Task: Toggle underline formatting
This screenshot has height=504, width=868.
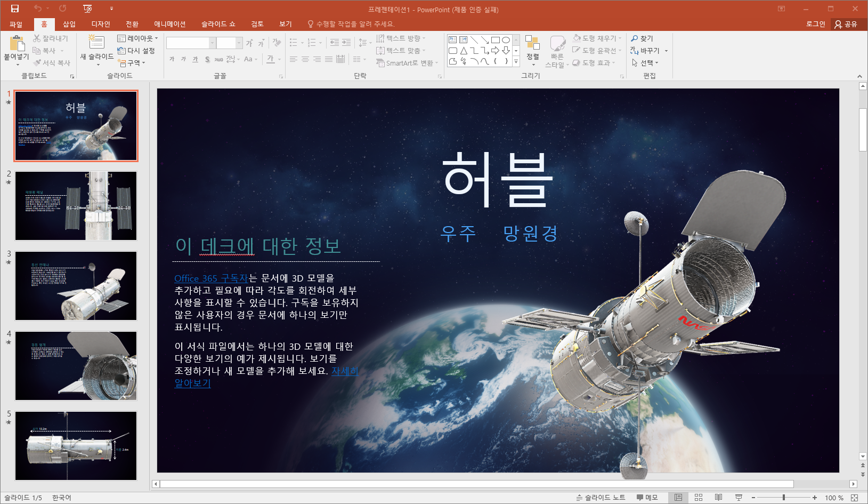Action: pyautogui.click(x=195, y=59)
